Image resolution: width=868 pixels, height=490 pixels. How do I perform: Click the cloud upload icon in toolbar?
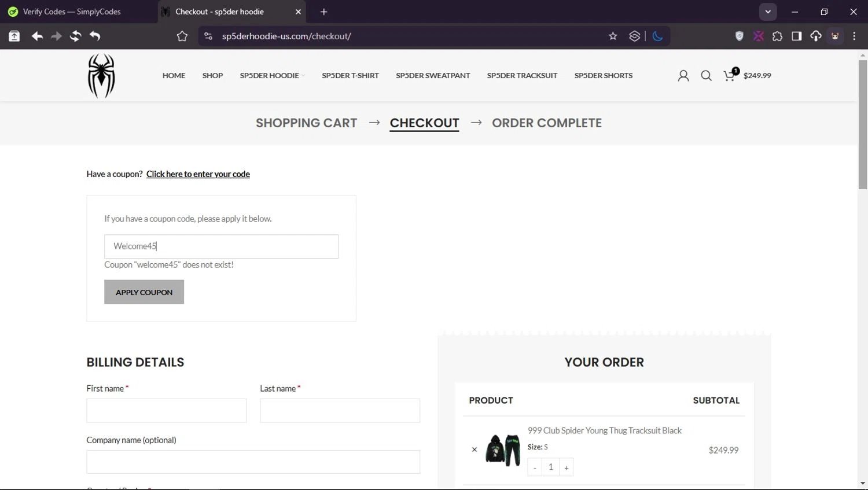point(815,36)
